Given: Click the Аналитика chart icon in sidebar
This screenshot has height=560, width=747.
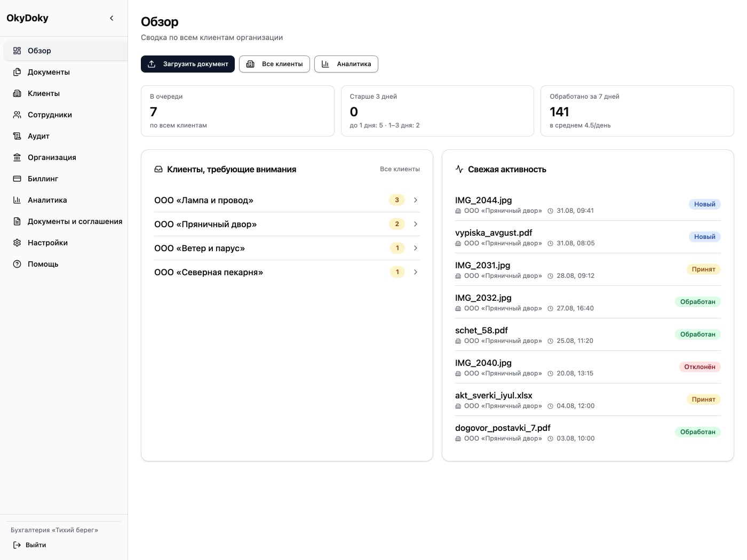Looking at the screenshot, I should tap(17, 200).
